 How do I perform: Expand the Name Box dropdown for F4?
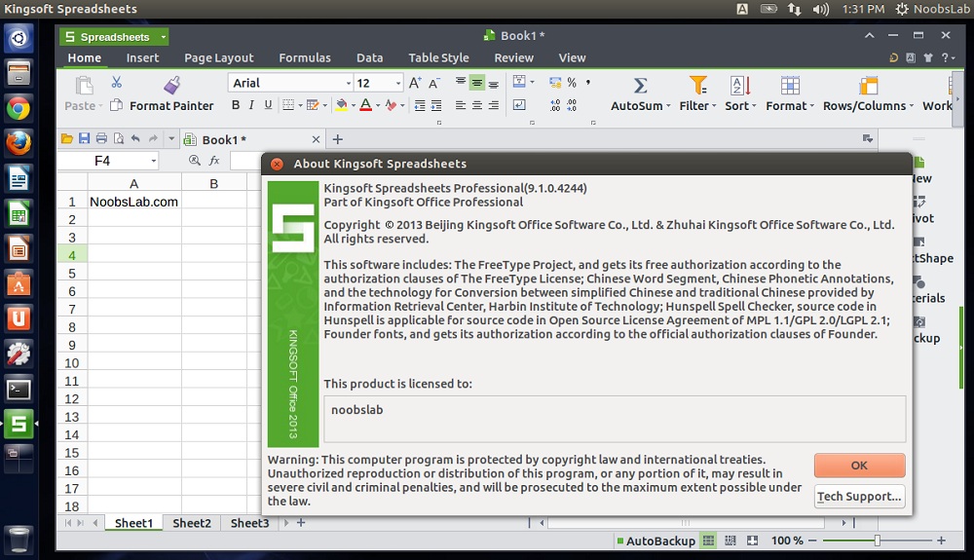[x=154, y=162]
